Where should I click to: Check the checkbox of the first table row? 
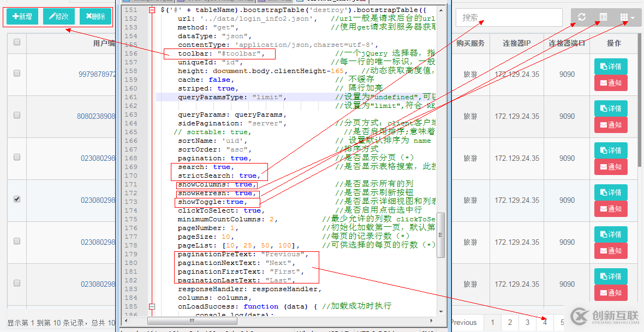16,73
